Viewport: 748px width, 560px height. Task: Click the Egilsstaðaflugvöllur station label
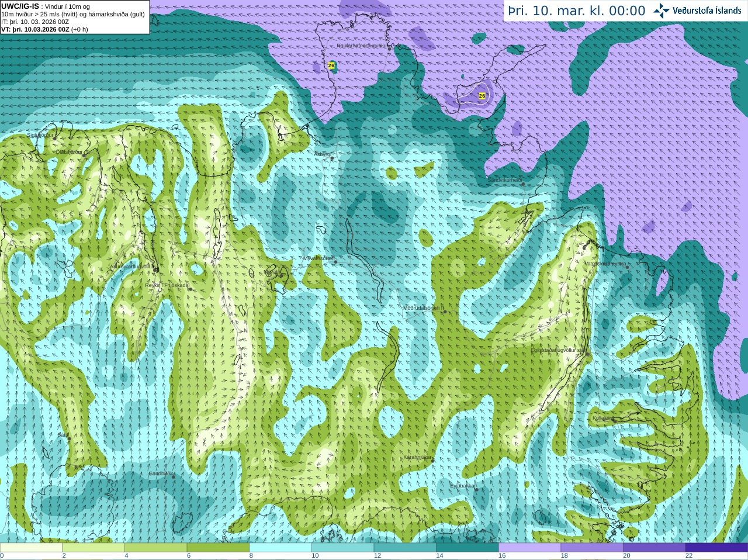click(x=557, y=350)
